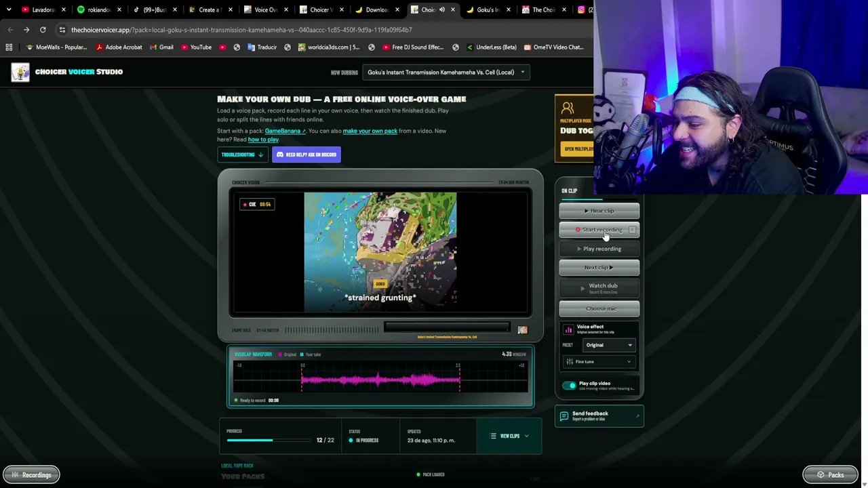Click Start recording

(x=599, y=230)
